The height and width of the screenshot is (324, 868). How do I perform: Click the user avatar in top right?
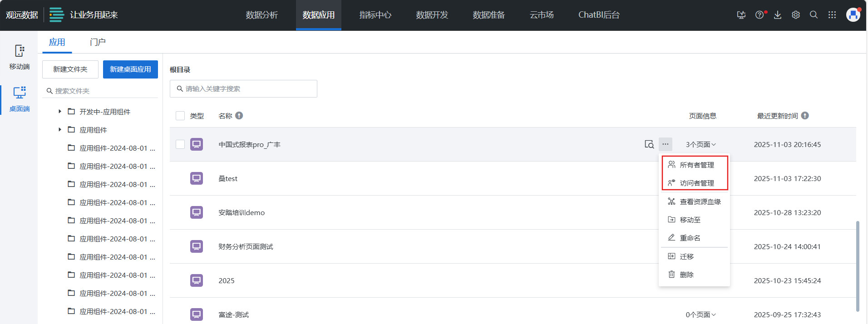click(853, 15)
